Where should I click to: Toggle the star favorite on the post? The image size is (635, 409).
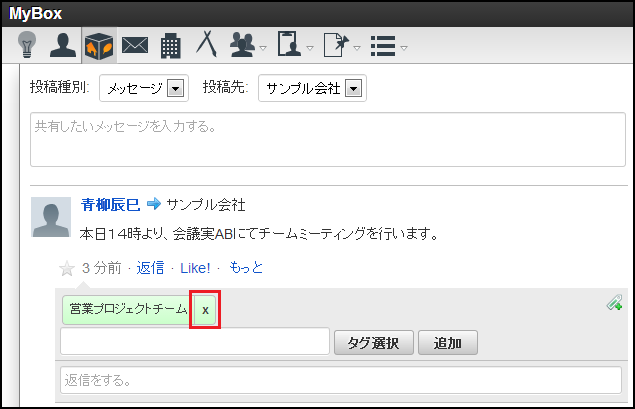(x=67, y=268)
